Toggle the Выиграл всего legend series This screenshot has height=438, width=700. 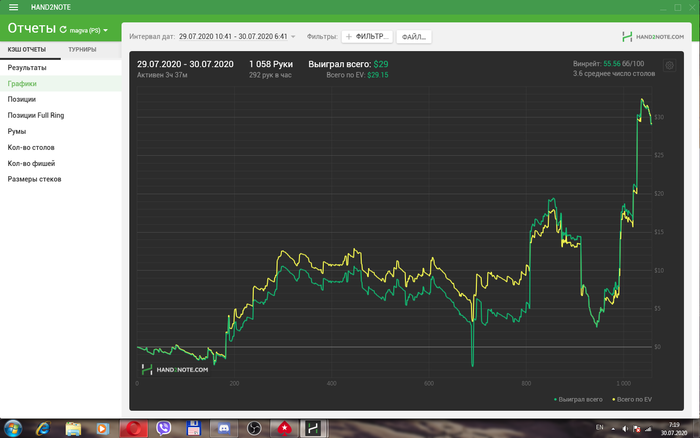578,400
